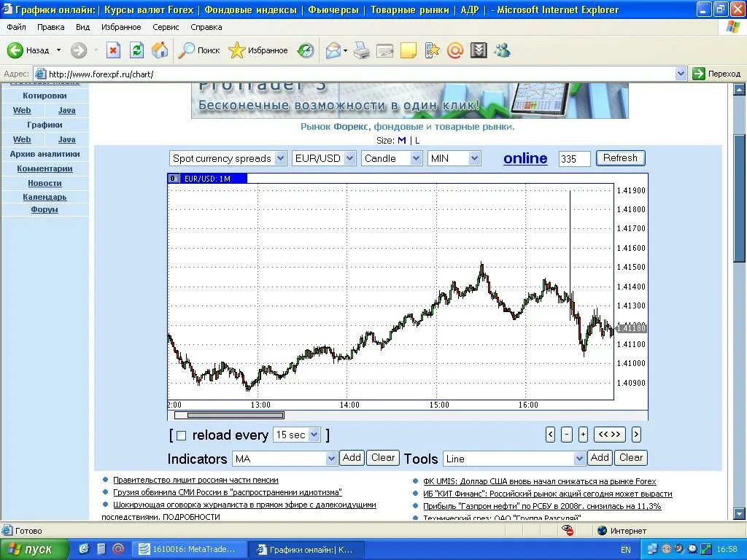This screenshot has width=747, height=560.
Task: Select size L link
Action: [x=417, y=141]
